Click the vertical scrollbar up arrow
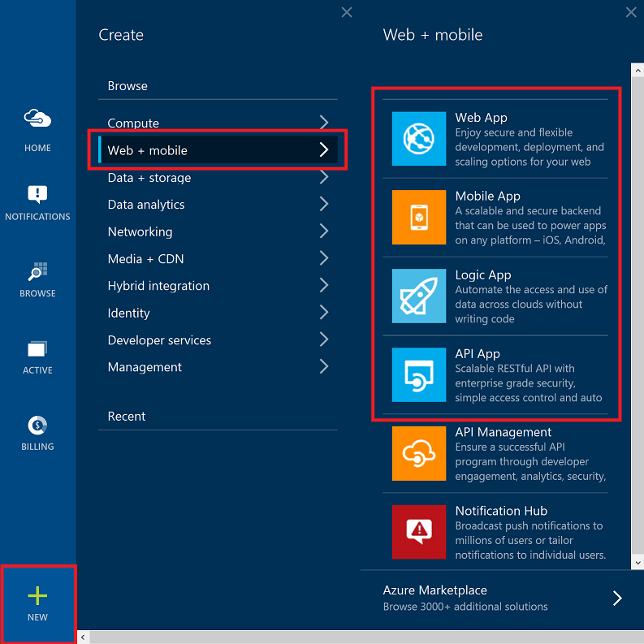This screenshot has height=644, width=644. 638,70
